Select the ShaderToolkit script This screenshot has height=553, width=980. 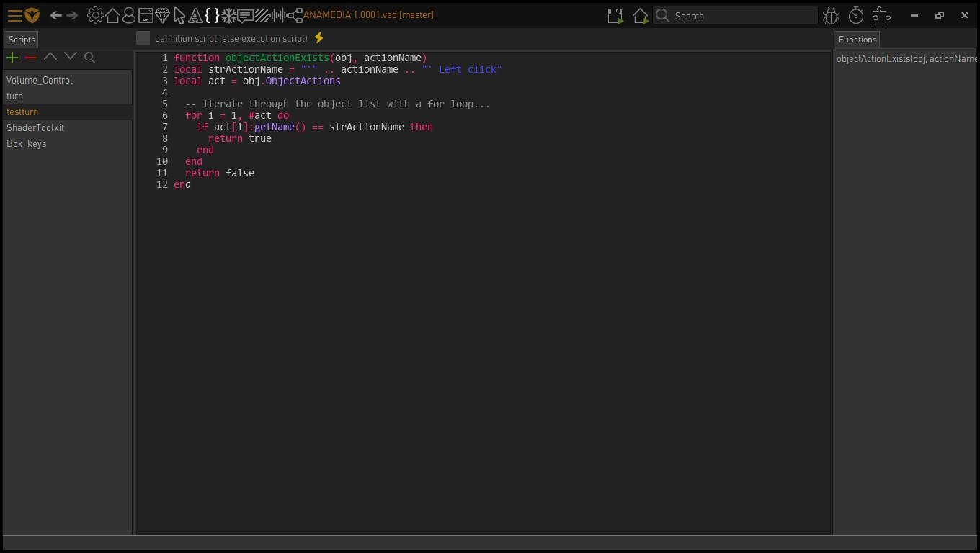[68, 127]
